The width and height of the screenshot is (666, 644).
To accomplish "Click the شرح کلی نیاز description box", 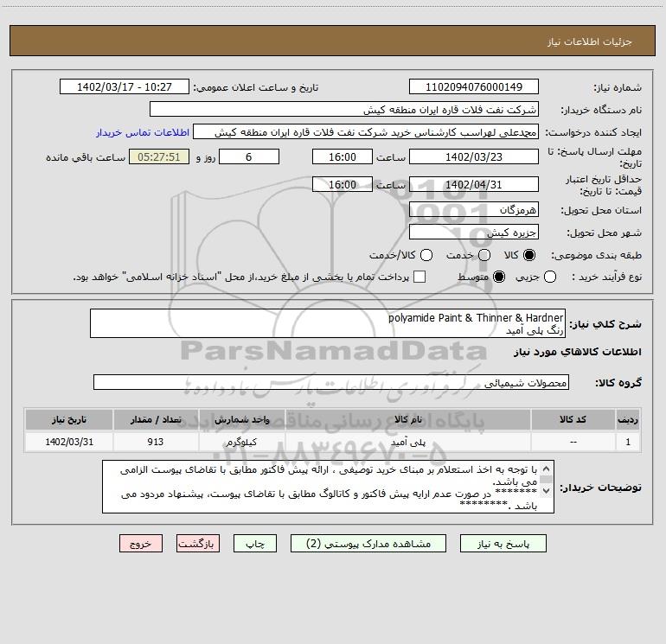I will tap(328, 323).
